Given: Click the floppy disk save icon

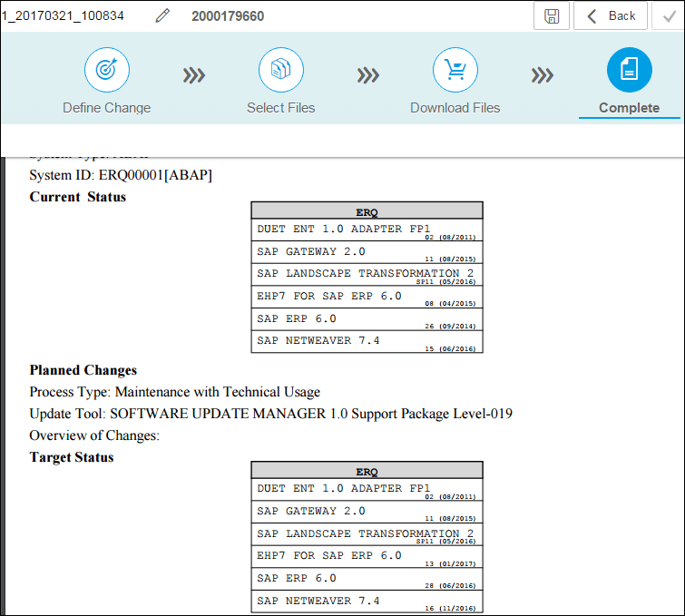Looking at the screenshot, I should click(551, 16).
